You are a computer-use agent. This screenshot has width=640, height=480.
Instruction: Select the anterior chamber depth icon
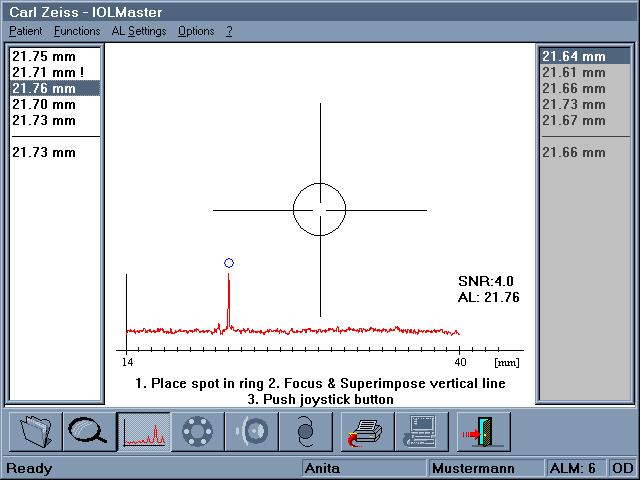250,431
